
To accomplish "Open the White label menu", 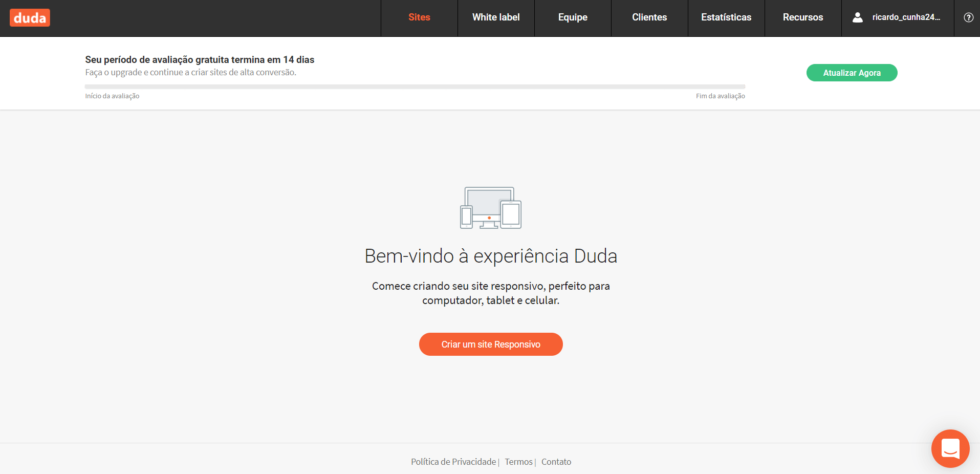I will [x=496, y=17].
